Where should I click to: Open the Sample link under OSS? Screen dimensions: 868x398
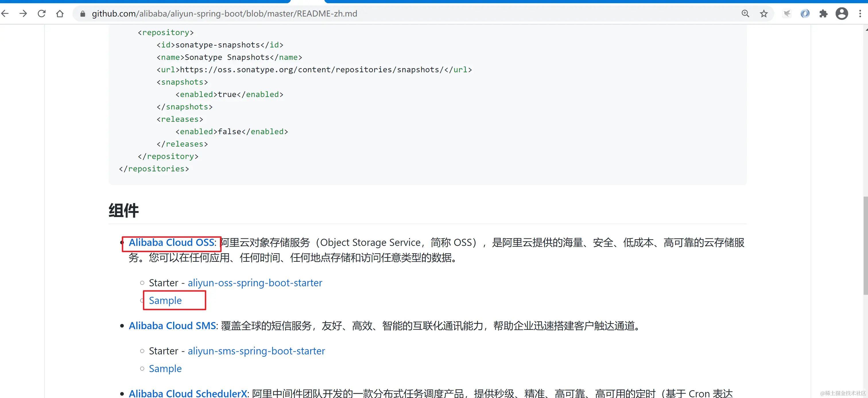point(165,300)
